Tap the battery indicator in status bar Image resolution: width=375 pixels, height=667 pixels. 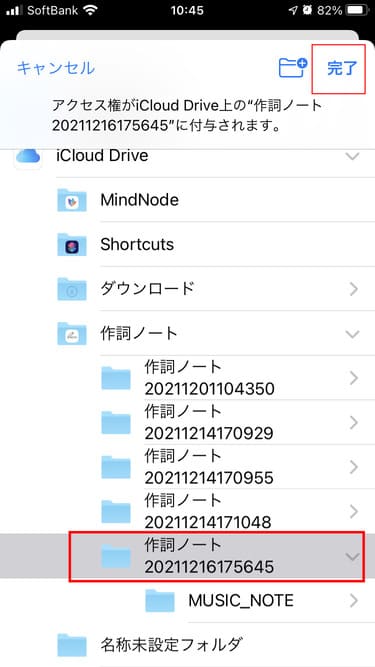(x=357, y=10)
